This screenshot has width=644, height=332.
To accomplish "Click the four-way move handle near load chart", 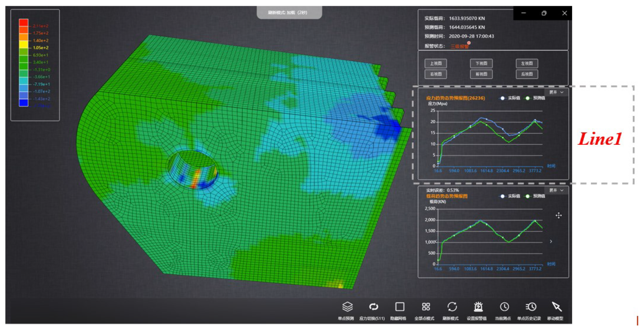I will point(558,215).
